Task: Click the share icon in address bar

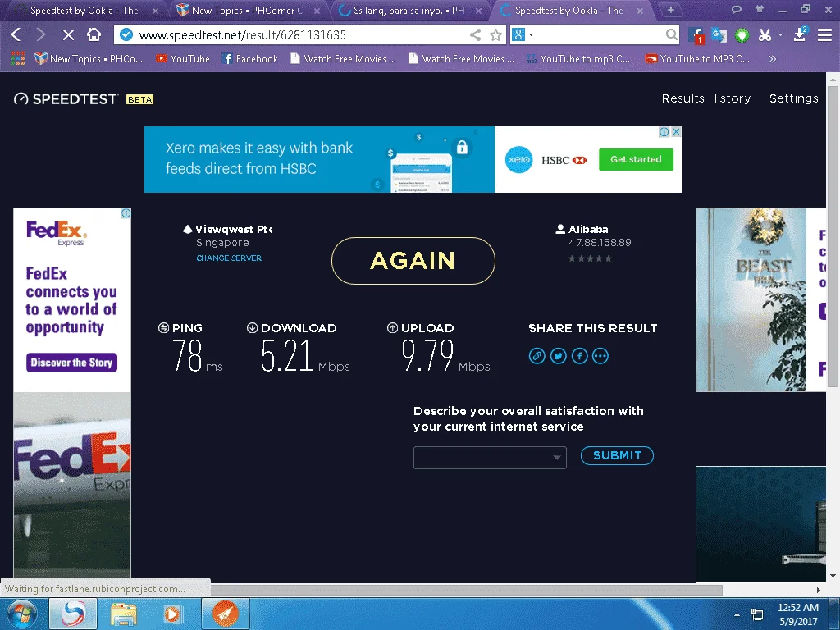Action: click(x=475, y=34)
